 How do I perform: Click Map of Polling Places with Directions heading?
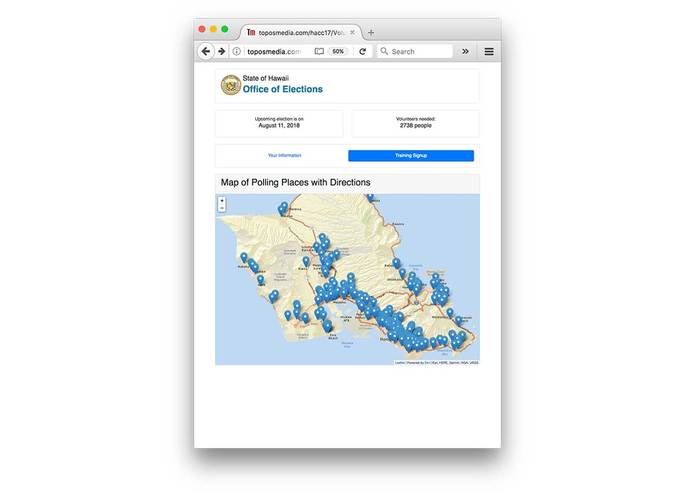click(296, 183)
